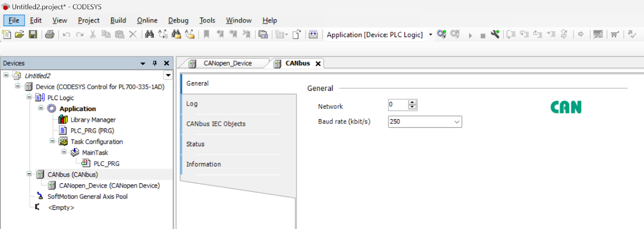The image size is (644, 229).
Task: Open the File menu
Action: [14, 20]
